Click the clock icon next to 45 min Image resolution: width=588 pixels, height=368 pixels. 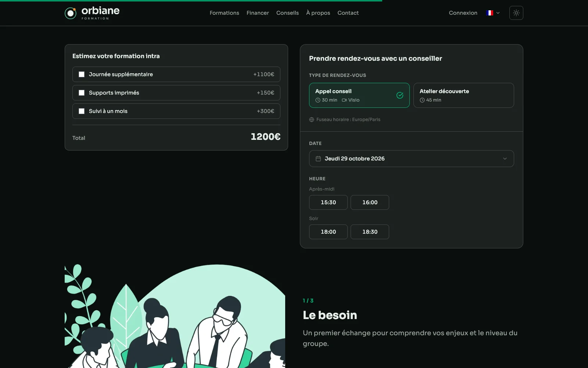point(422,100)
